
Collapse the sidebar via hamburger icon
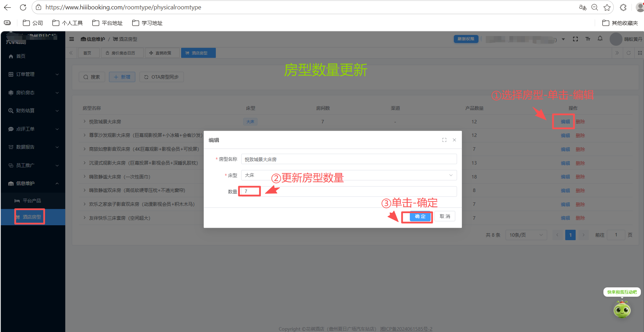point(71,39)
